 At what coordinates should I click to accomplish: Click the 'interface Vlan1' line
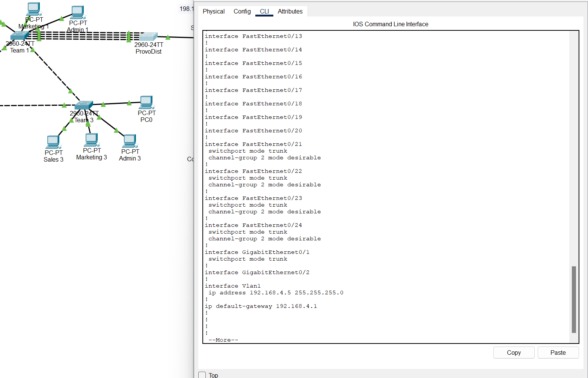pos(233,286)
